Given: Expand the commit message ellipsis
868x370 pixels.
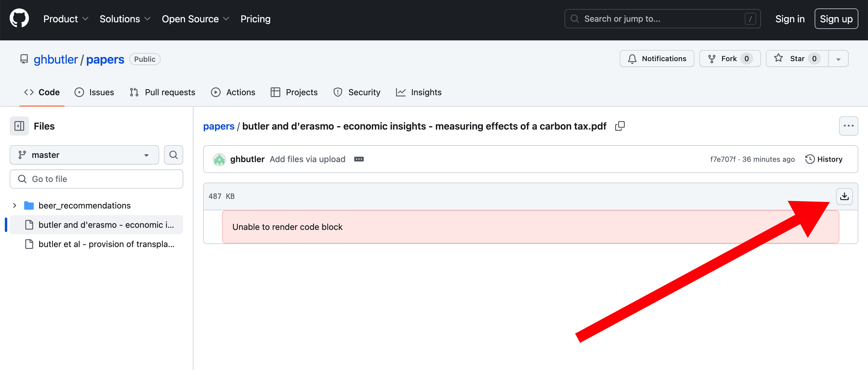Looking at the screenshot, I should 359,159.
